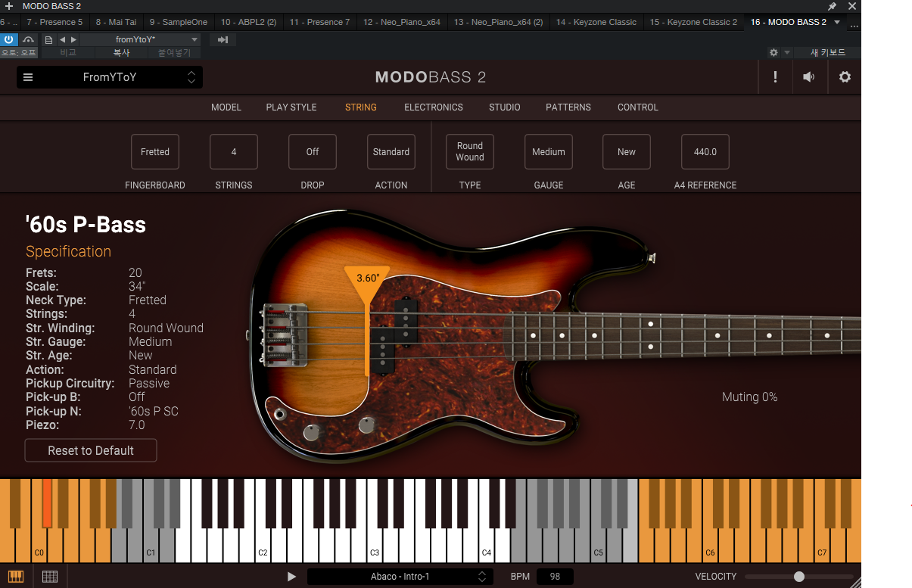Toggle string Age New setting
The width and height of the screenshot is (912, 588).
tap(627, 152)
